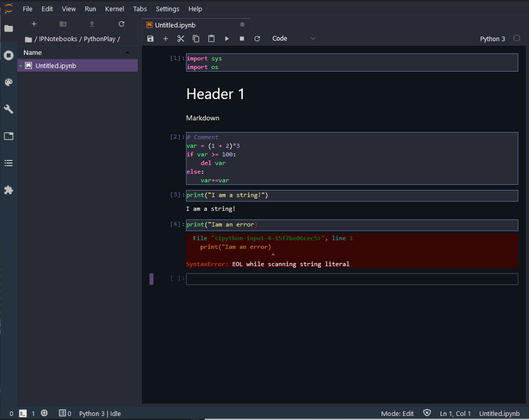529x420 pixels.
Task: Cut the selected cell with the scissors icon
Action: coord(181,38)
